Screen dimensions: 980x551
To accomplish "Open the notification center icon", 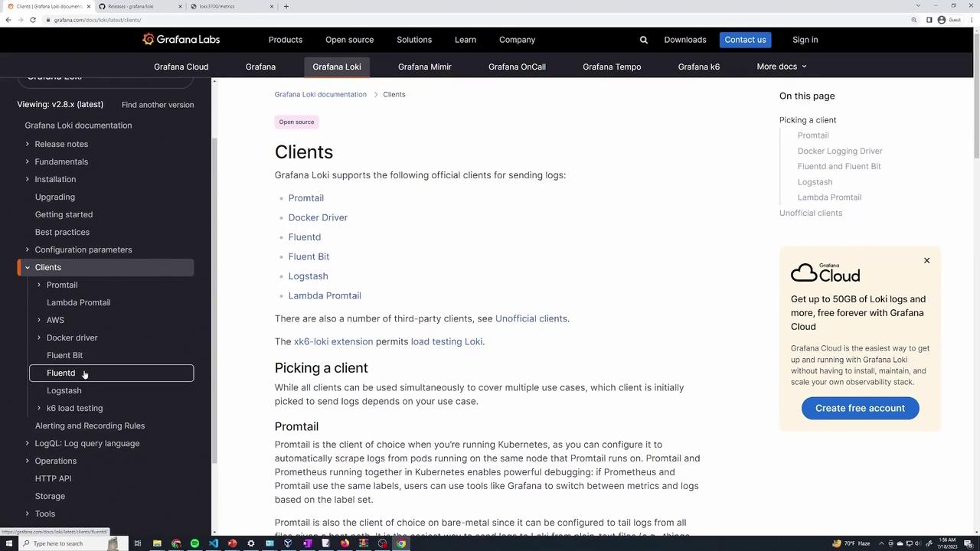I will [969, 543].
